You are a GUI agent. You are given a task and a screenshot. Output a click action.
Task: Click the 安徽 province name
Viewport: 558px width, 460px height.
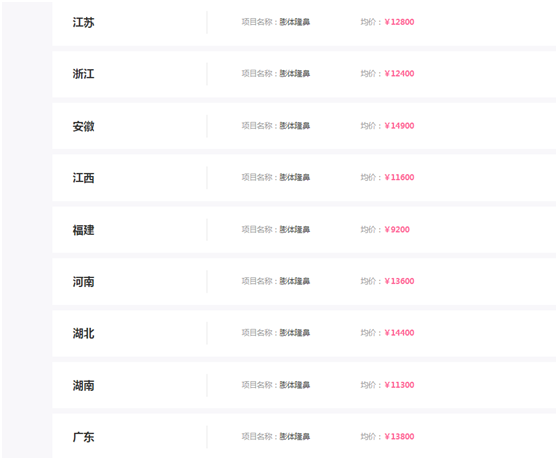pyautogui.click(x=84, y=126)
